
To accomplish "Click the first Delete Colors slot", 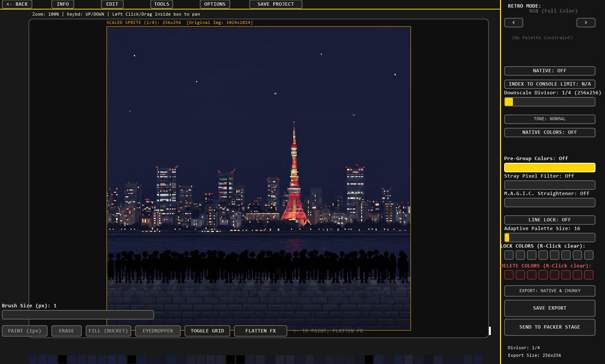I will pos(509,275).
